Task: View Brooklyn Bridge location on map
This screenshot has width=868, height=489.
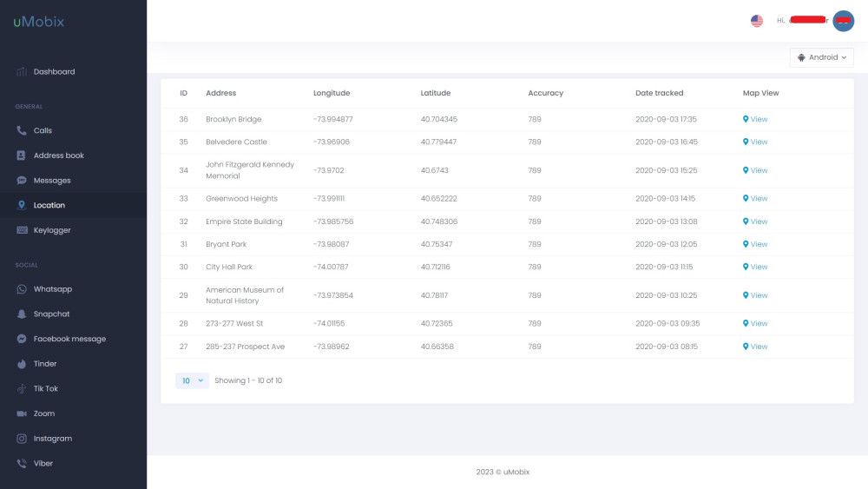Action: click(755, 119)
